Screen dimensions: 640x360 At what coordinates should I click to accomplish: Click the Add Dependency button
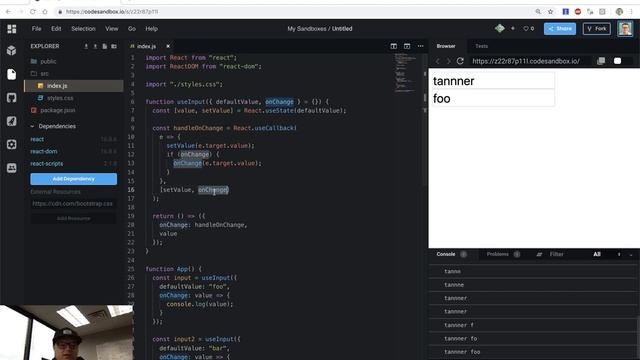tap(73, 179)
